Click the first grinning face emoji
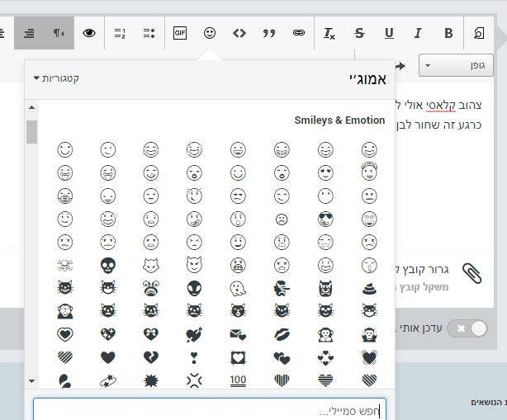The width and height of the screenshot is (507, 420). (x=369, y=150)
